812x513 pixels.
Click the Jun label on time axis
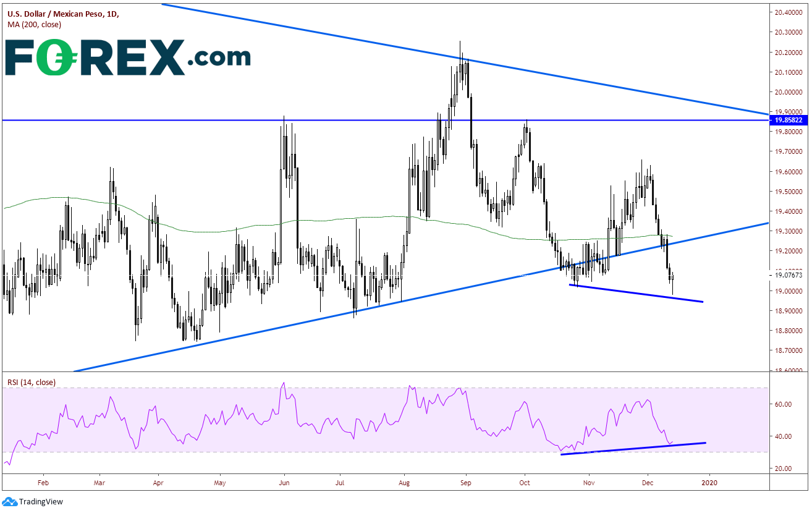point(284,482)
